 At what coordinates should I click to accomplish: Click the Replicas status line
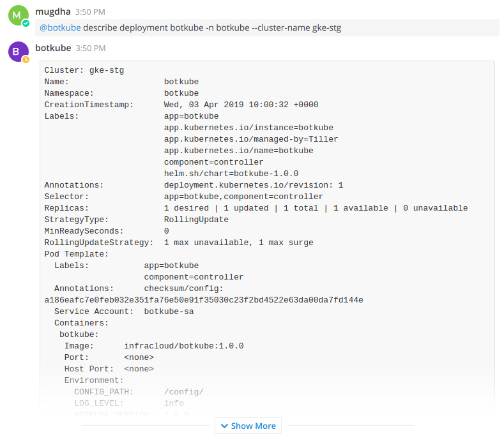coord(316,208)
